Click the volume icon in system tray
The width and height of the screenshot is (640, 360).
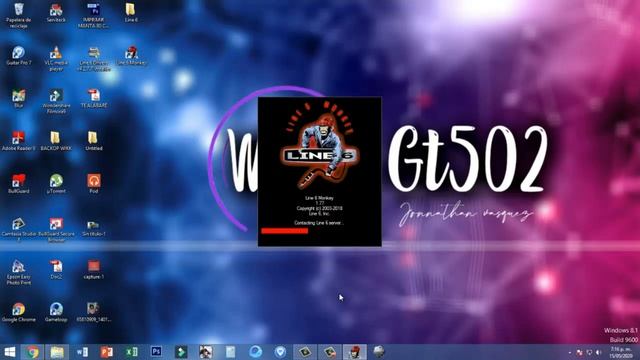coord(598,352)
